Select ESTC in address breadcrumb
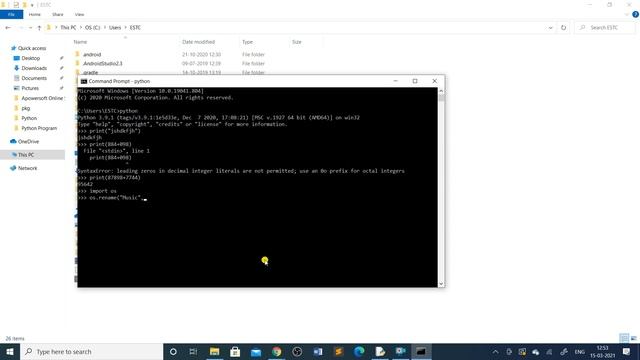 [135, 28]
